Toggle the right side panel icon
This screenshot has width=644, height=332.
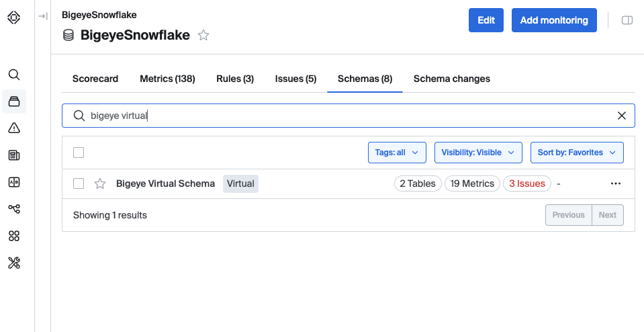pyautogui.click(x=627, y=20)
